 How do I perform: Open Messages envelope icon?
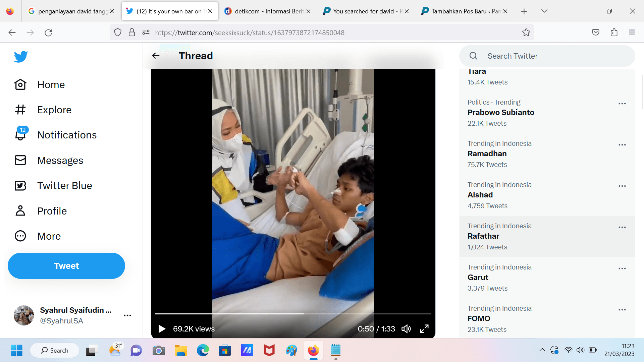click(20, 160)
